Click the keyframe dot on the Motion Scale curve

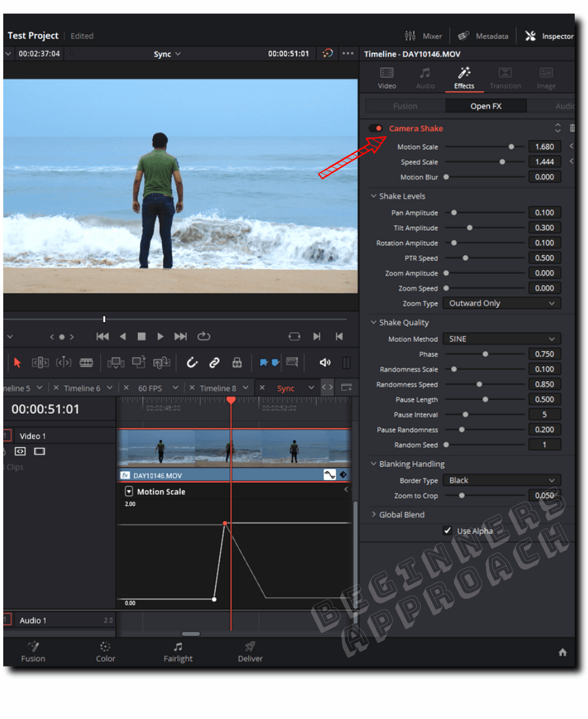[225, 523]
